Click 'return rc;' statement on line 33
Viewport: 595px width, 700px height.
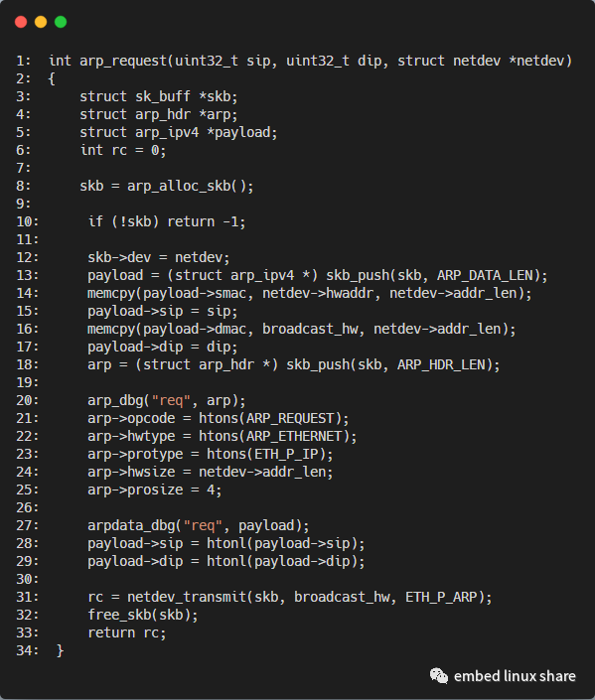(127, 632)
